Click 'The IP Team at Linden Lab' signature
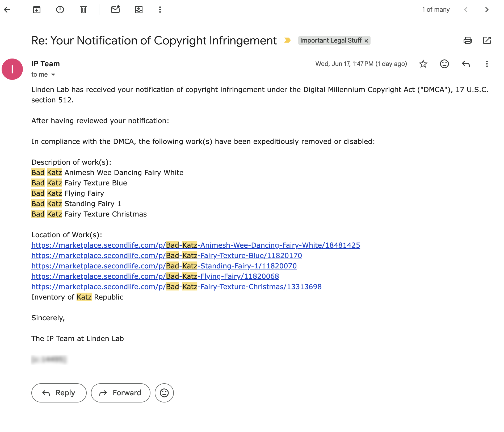The width and height of the screenshot is (504, 432). (78, 339)
